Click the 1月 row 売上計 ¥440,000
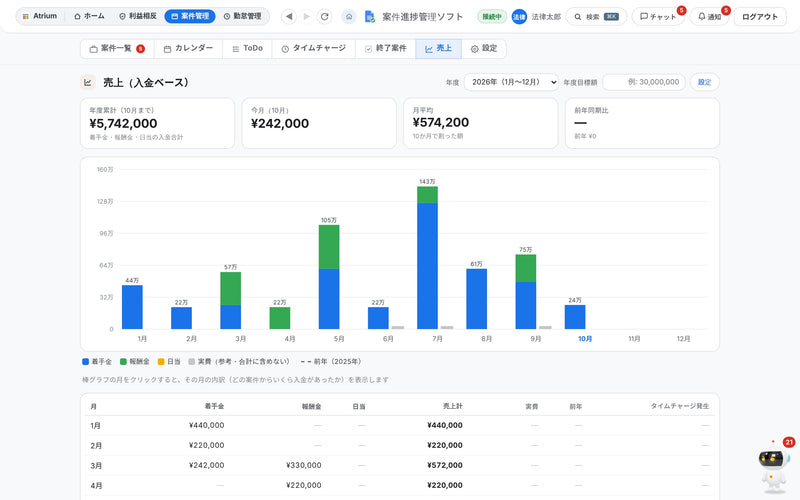Image resolution: width=800 pixels, height=500 pixels. [x=445, y=426]
